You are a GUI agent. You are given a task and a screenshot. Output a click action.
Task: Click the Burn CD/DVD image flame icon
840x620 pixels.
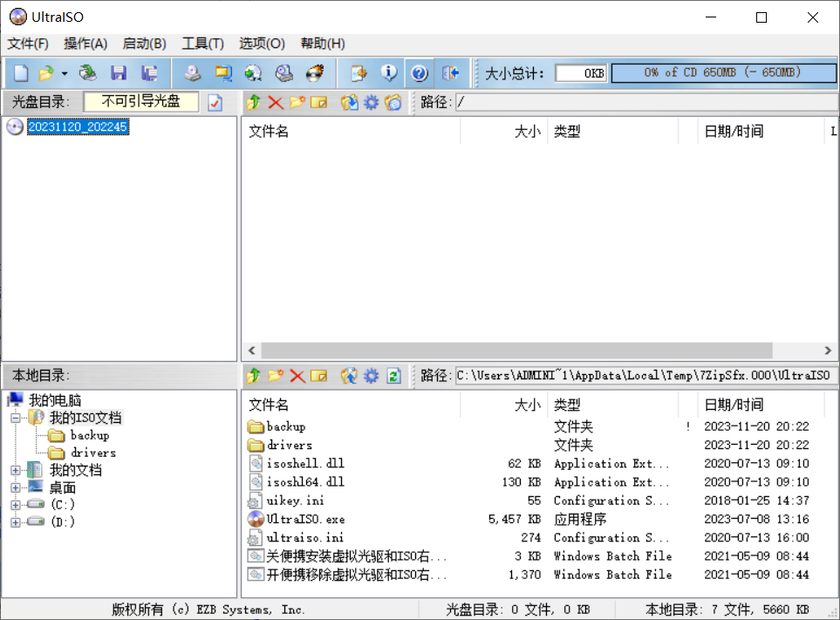coord(314,73)
